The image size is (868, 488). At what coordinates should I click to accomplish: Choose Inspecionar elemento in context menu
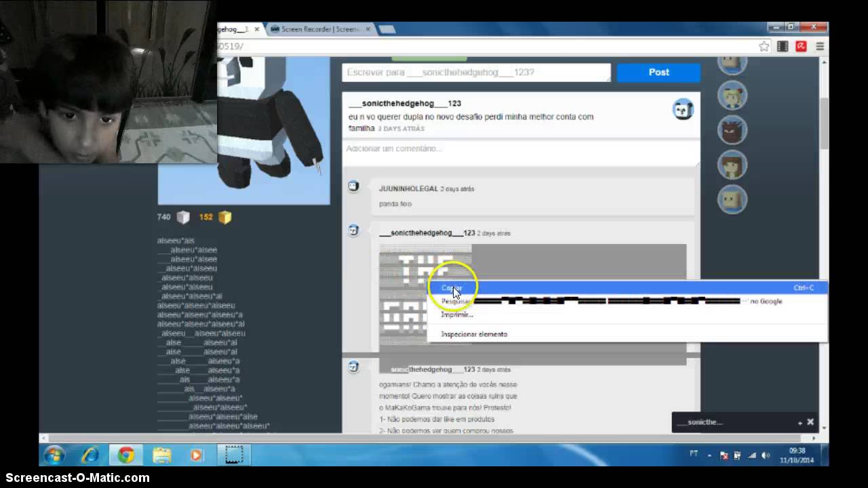pyautogui.click(x=627, y=334)
